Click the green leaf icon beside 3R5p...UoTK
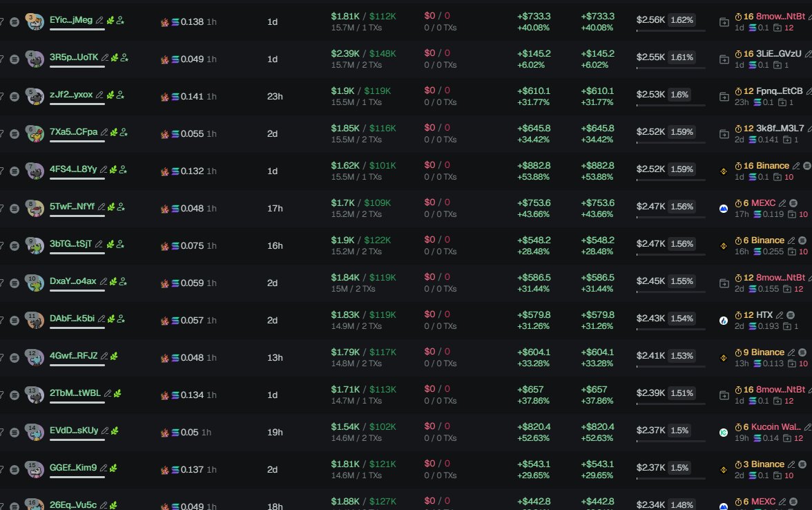The width and height of the screenshot is (812, 510). click(115, 57)
